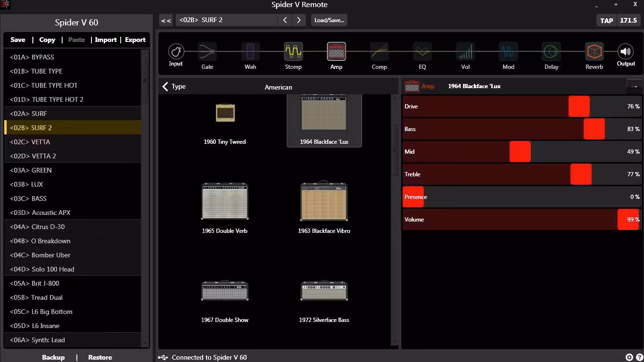Open the Mod effect block

coord(508,51)
